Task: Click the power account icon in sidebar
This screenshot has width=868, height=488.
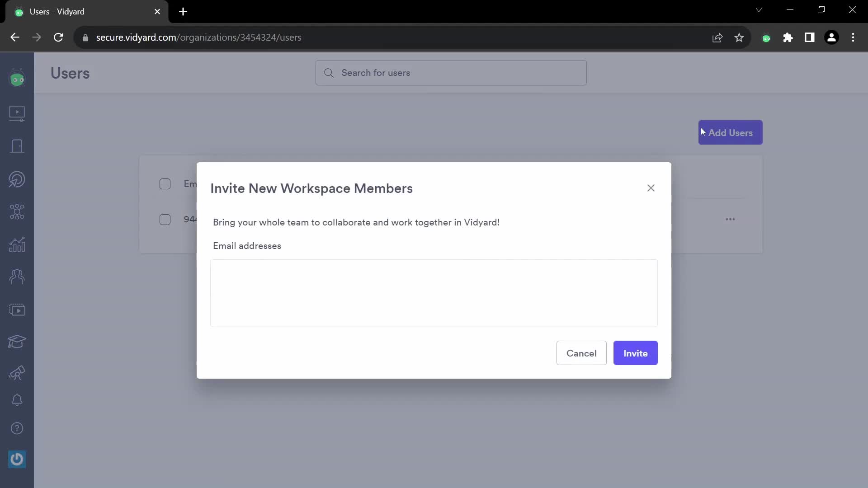Action: pos(17,459)
